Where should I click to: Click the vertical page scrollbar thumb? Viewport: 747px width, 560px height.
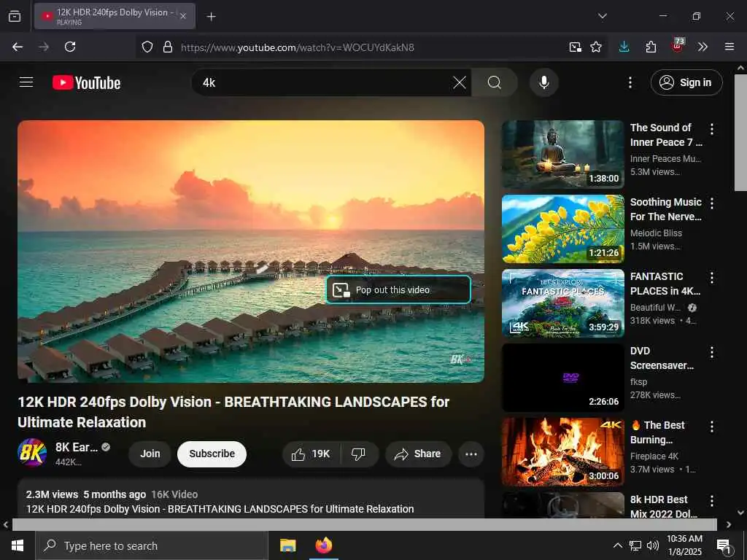pos(741,133)
